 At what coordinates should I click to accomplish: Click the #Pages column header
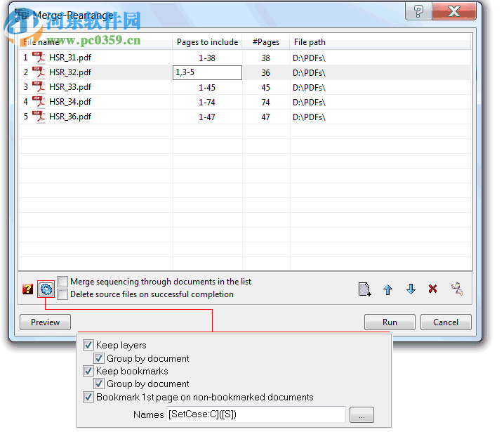(x=266, y=42)
